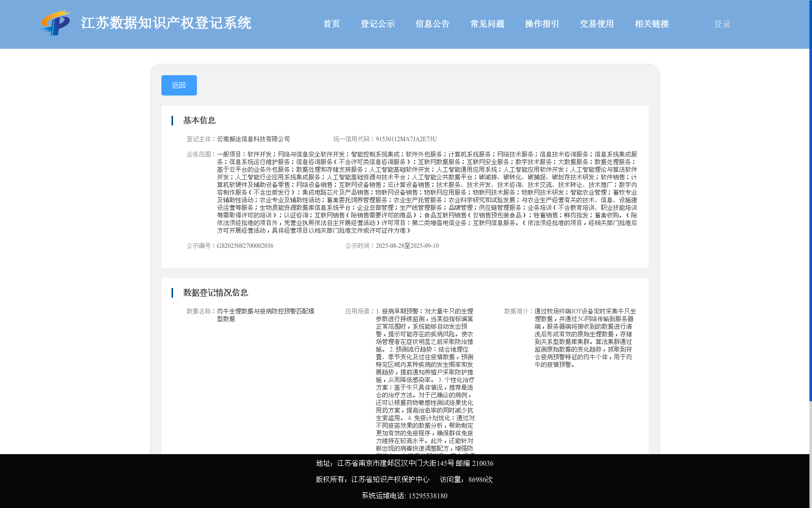This screenshot has height=508, width=812.
Task: Open the 信息公告 menu item
Action: tap(432, 24)
